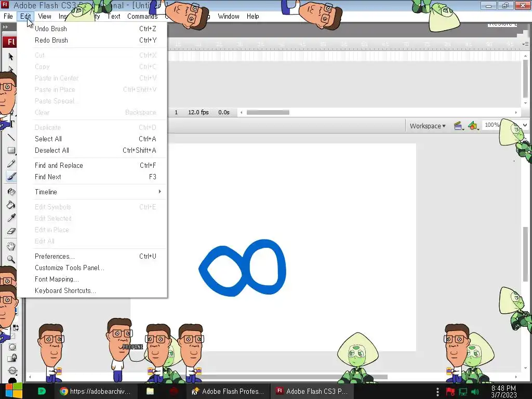Click stage vertical scrollbar thumb
Screen dimensions: 532x399
click(525, 254)
